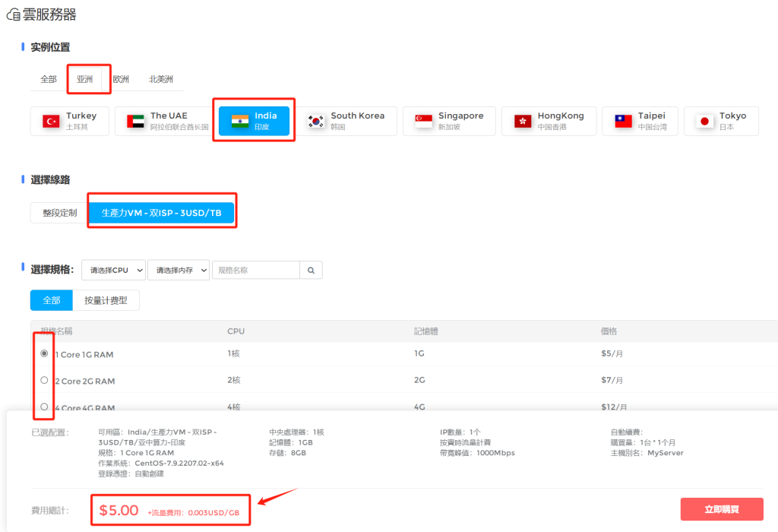
Task: Click into the 规格名称 search field
Action: click(x=256, y=271)
